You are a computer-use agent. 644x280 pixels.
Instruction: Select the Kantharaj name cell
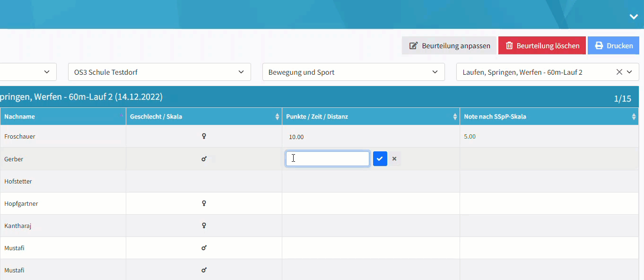pos(63,226)
